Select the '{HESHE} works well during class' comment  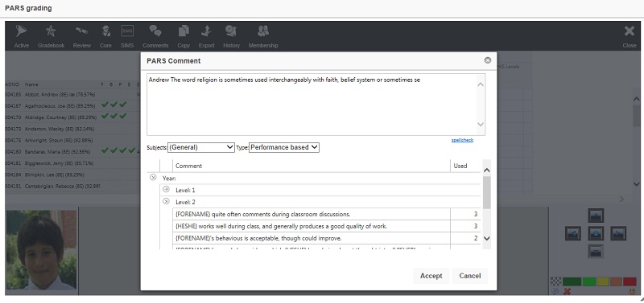click(x=327, y=226)
